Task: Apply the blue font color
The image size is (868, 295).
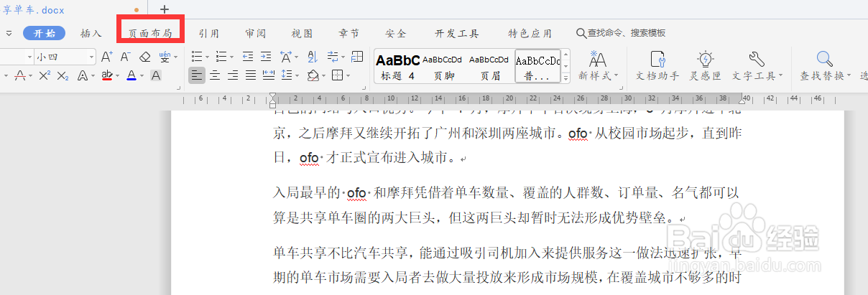Action: 131,75
